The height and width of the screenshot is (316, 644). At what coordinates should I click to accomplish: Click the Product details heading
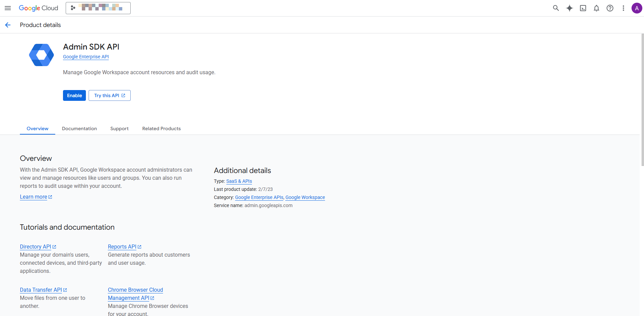pyautogui.click(x=40, y=25)
